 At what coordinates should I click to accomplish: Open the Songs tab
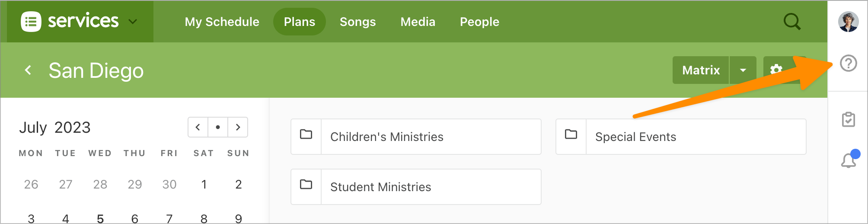(357, 22)
